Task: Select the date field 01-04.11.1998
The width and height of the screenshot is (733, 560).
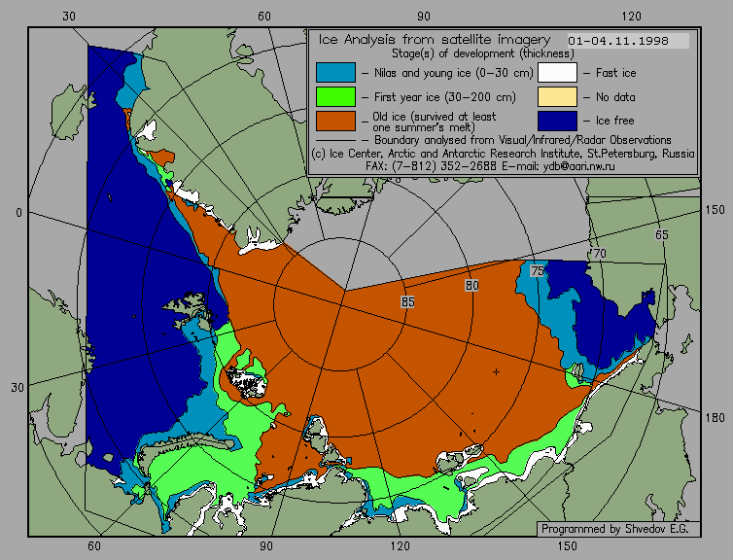Action: (x=628, y=41)
